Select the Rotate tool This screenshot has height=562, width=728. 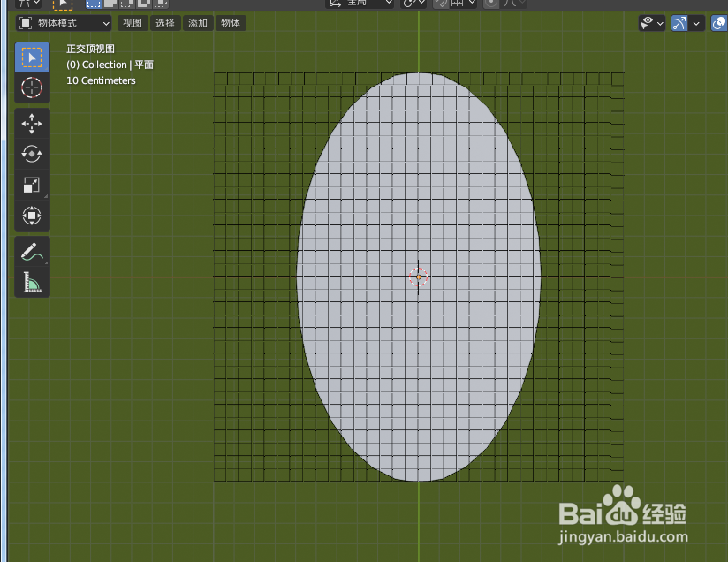click(32, 154)
